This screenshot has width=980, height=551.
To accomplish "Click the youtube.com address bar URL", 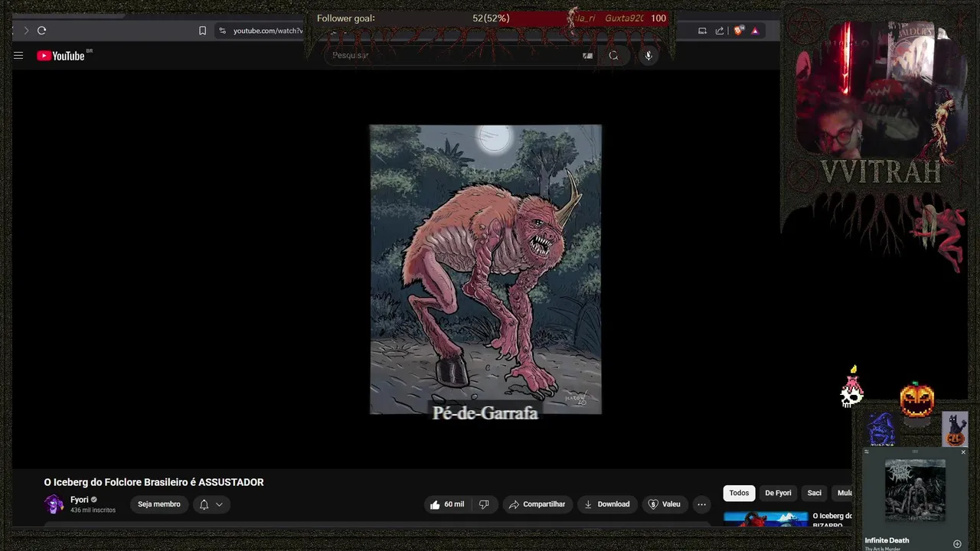I will (x=268, y=31).
